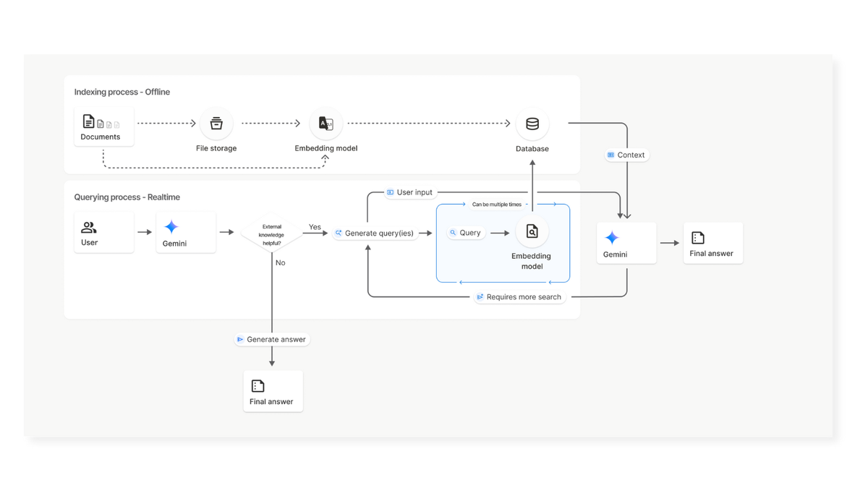The image size is (868, 488).
Task: Click the User input pill
Action: coord(410,192)
